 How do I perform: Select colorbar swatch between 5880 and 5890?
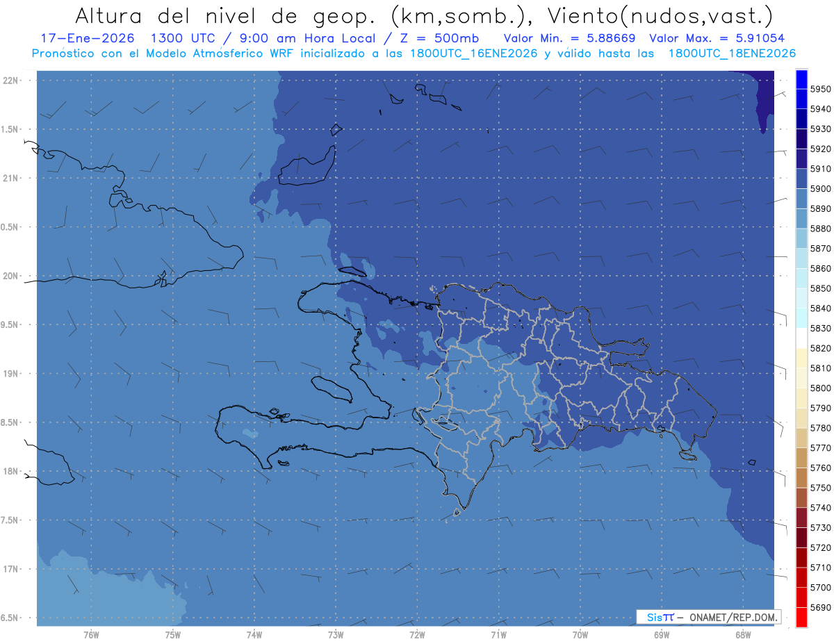[801, 219]
